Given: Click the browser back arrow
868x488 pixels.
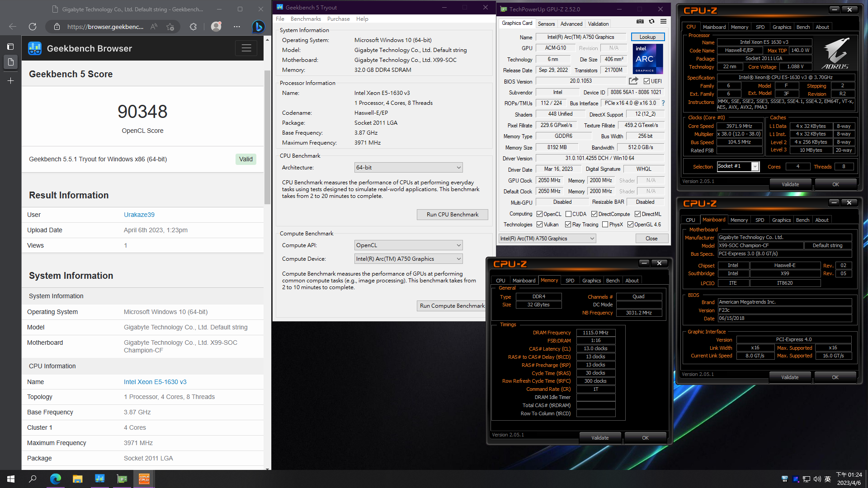Looking at the screenshot, I should pyautogui.click(x=13, y=27).
